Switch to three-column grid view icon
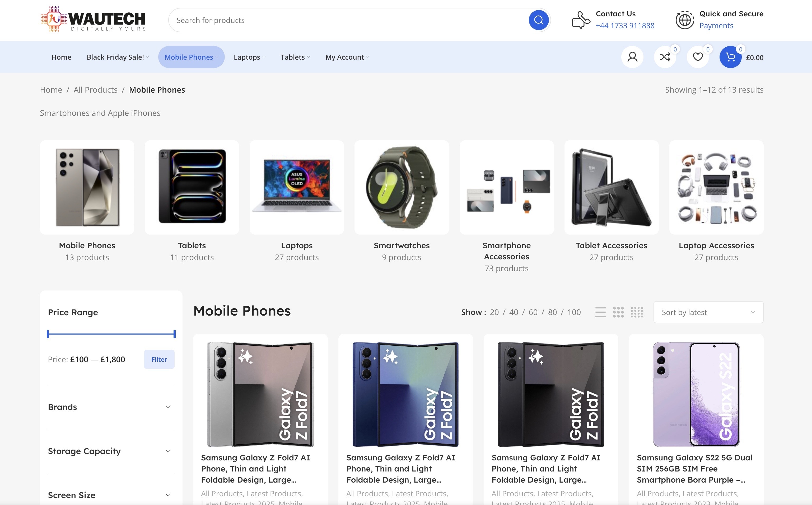Viewport: 812px width, 505px height. click(618, 312)
